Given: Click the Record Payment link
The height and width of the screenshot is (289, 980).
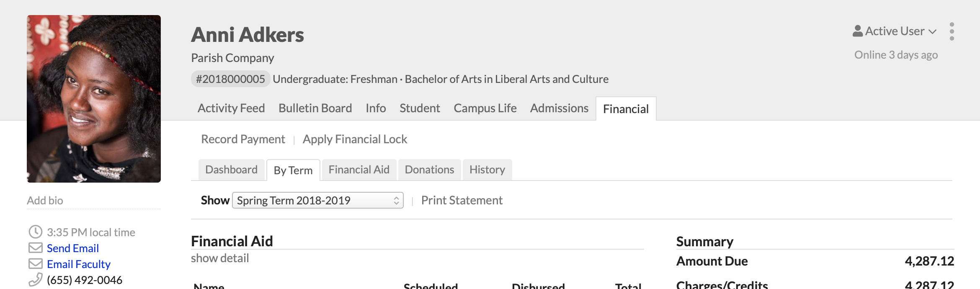Looking at the screenshot, I should coord(243,139).
